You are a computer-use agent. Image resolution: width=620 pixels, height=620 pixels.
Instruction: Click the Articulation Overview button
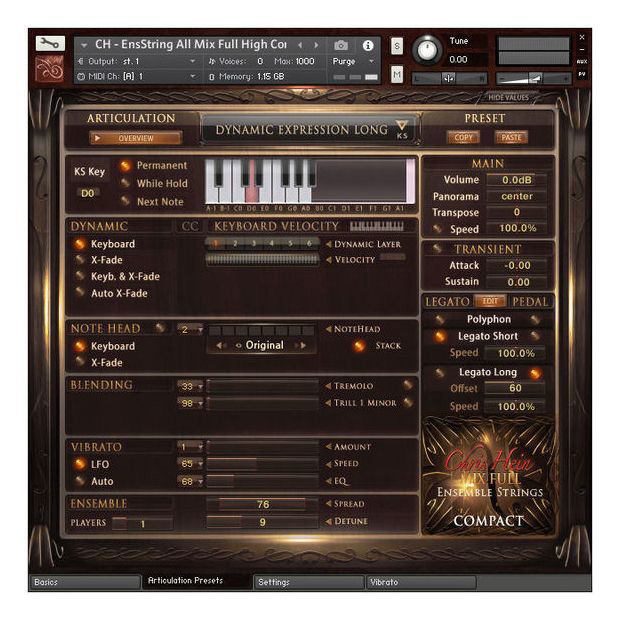[136, 138]
